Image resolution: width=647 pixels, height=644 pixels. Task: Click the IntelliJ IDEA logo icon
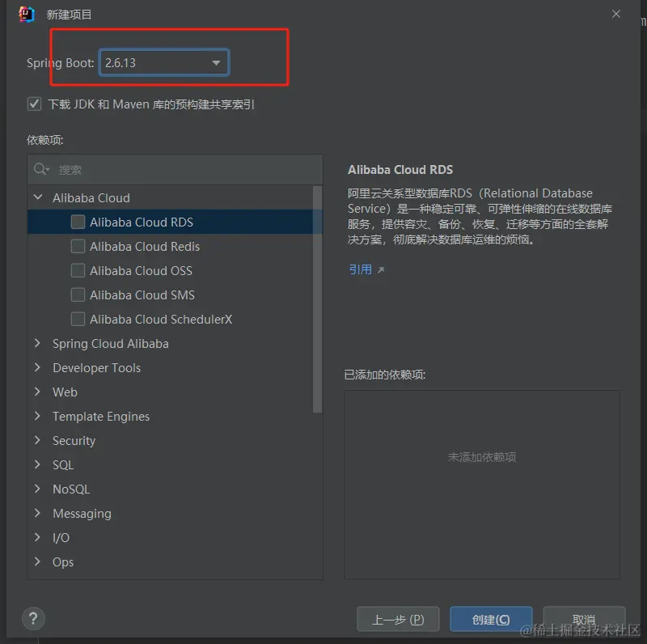pyautogui.click(x=26, y=15)
